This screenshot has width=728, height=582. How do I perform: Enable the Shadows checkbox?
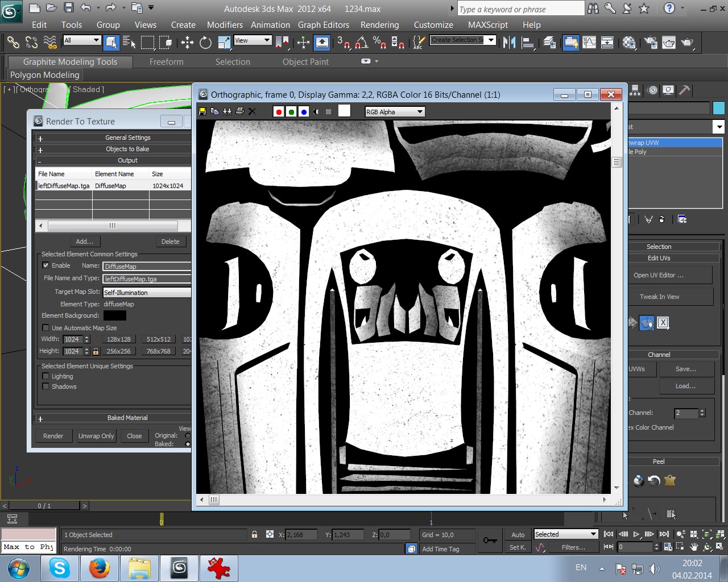(x=46, y=386)
